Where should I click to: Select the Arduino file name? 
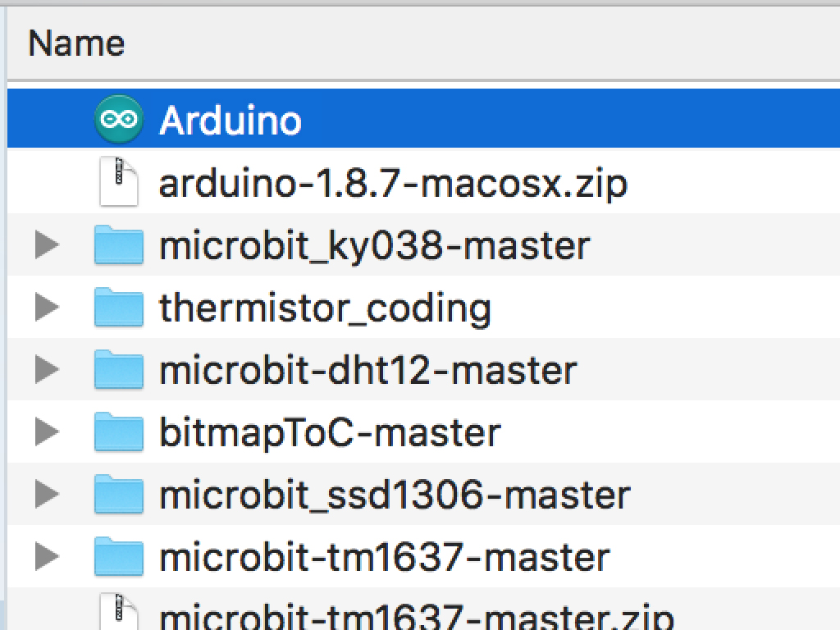(231, 120)
